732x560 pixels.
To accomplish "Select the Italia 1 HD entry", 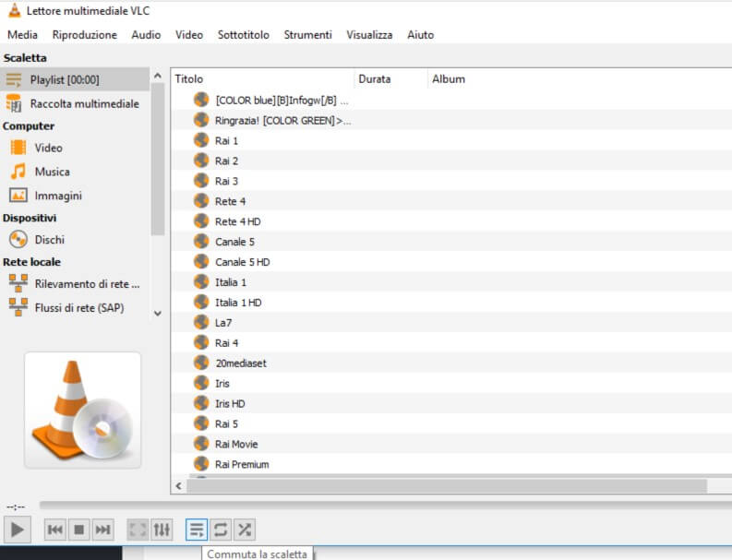I will [x=452, y=303].
